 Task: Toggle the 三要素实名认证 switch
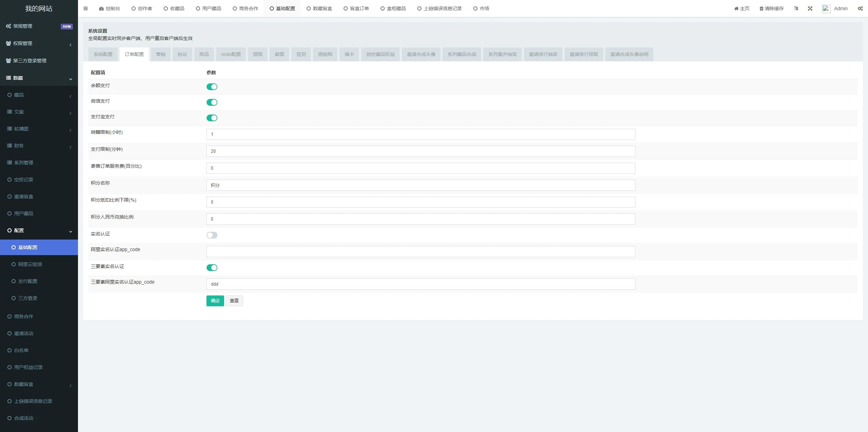coord(212,268)
